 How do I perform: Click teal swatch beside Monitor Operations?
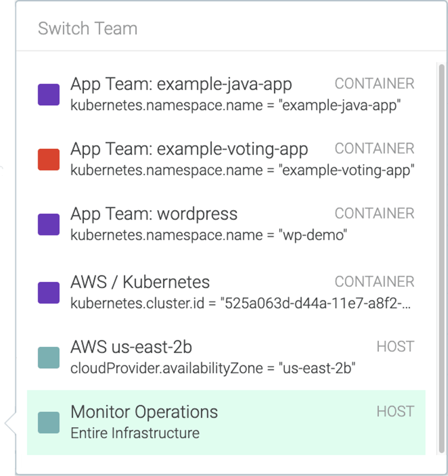pos(49,422)
